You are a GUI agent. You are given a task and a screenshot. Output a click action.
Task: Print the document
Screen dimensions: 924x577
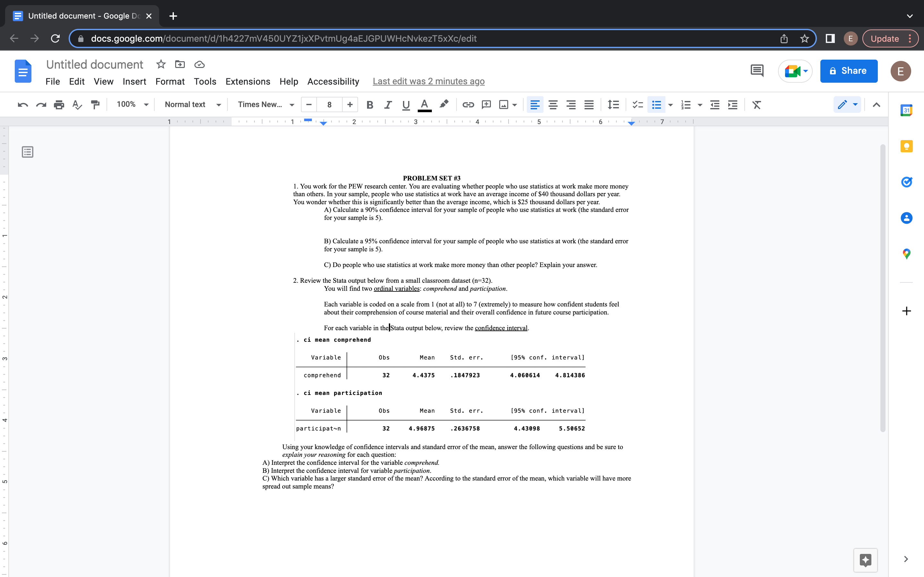tap(59, 105)
